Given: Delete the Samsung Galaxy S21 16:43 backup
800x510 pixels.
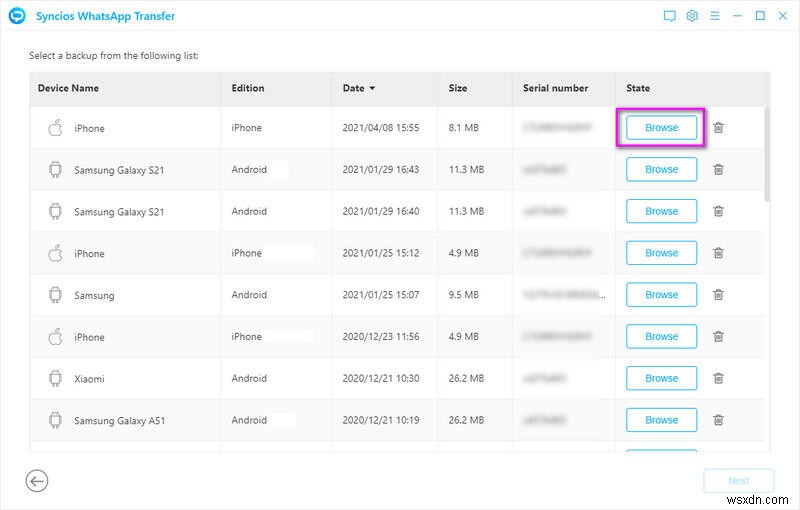Looking at the screenshot, I should [x=718, y=169].
